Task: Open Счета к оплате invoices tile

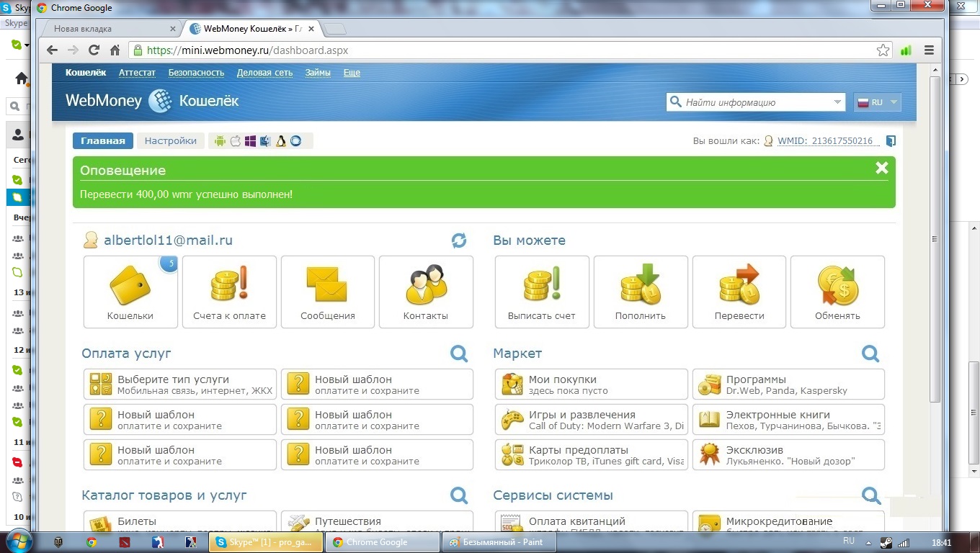Action: [229, 292]
